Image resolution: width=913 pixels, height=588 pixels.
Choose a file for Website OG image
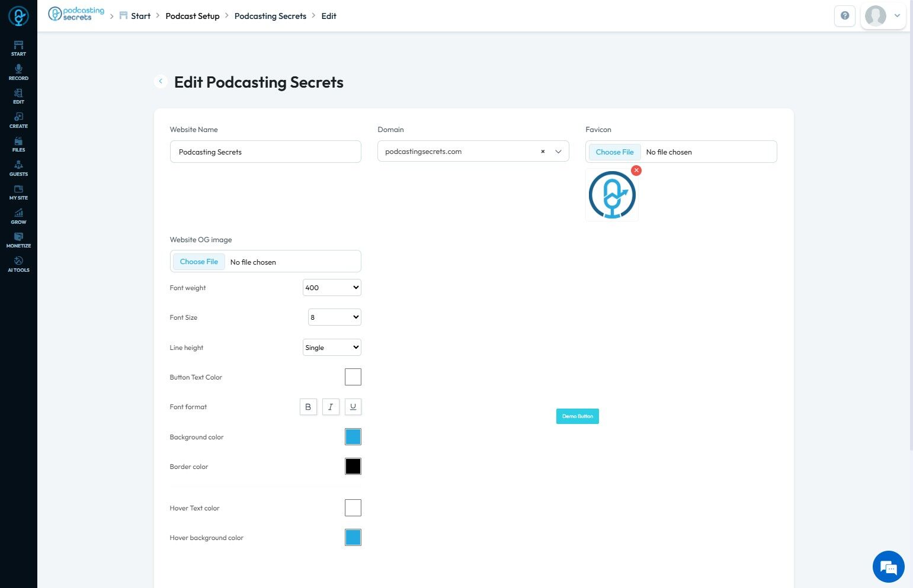(x=199, y=262)
